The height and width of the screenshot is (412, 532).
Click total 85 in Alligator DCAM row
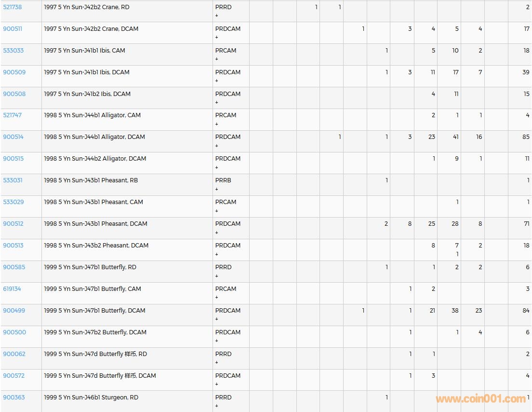pos(526,137)
